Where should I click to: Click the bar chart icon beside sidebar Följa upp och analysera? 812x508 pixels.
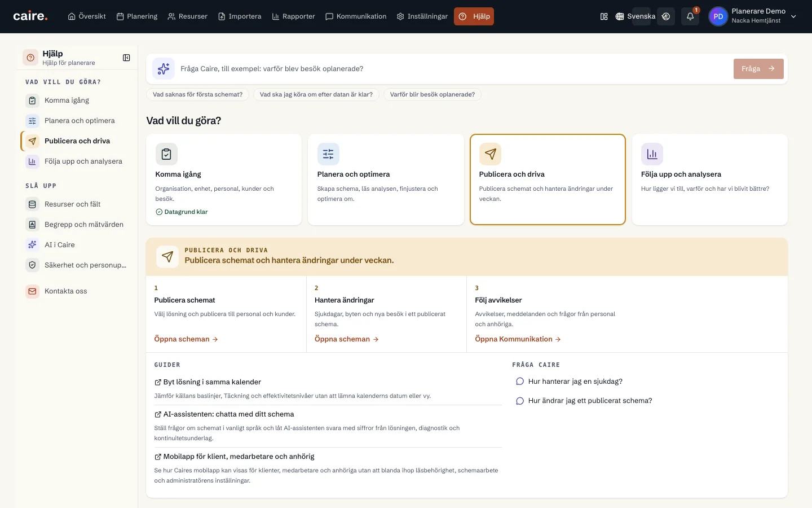(32, 161)
